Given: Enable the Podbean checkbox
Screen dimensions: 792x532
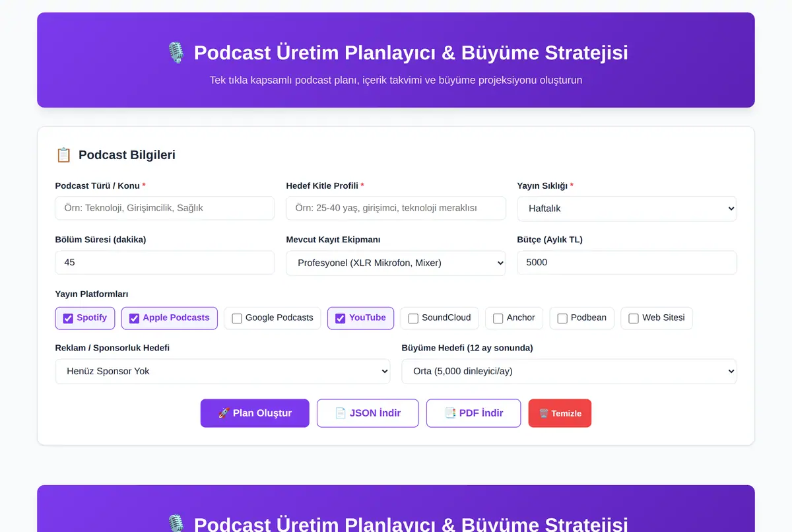Looking at the screenshot, I should coord(562,319).
